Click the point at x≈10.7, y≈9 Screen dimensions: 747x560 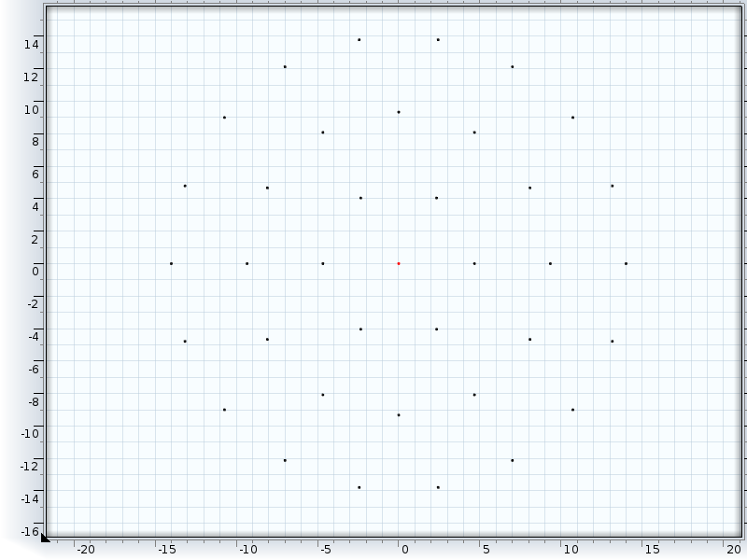(x=573, y=118)
